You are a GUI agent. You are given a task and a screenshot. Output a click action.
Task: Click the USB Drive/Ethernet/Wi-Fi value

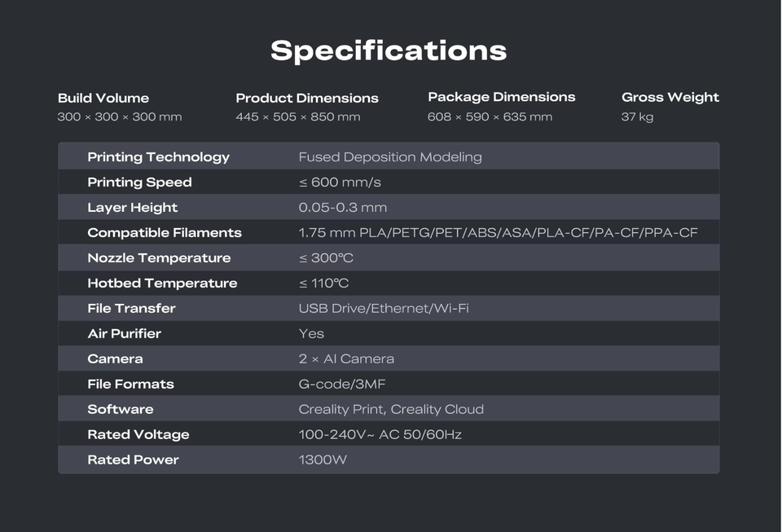click(384, 308)
